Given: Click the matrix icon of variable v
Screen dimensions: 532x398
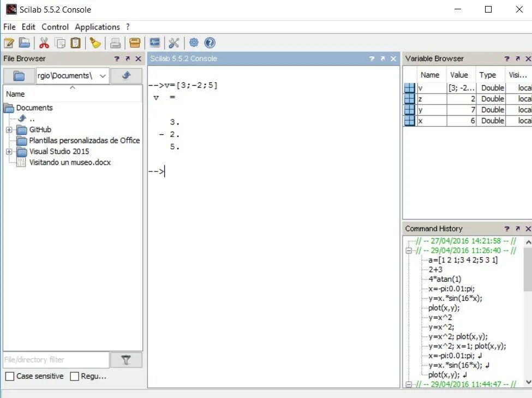Looking at the screenshot, I should 410,88.
